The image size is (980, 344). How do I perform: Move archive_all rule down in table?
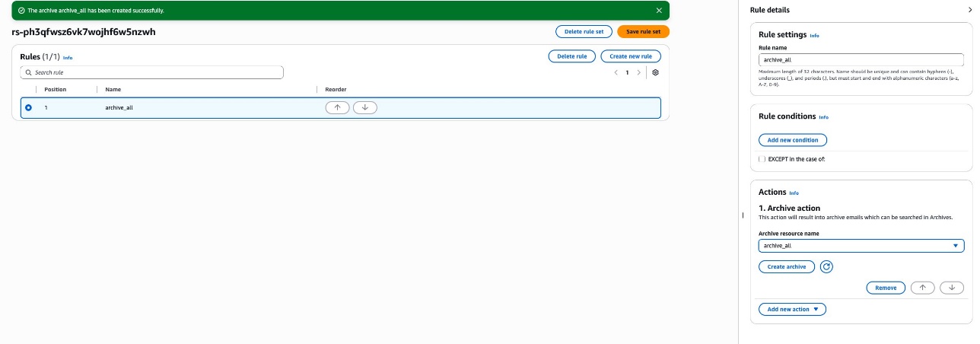pyautogui.click(x=365, y=107)
